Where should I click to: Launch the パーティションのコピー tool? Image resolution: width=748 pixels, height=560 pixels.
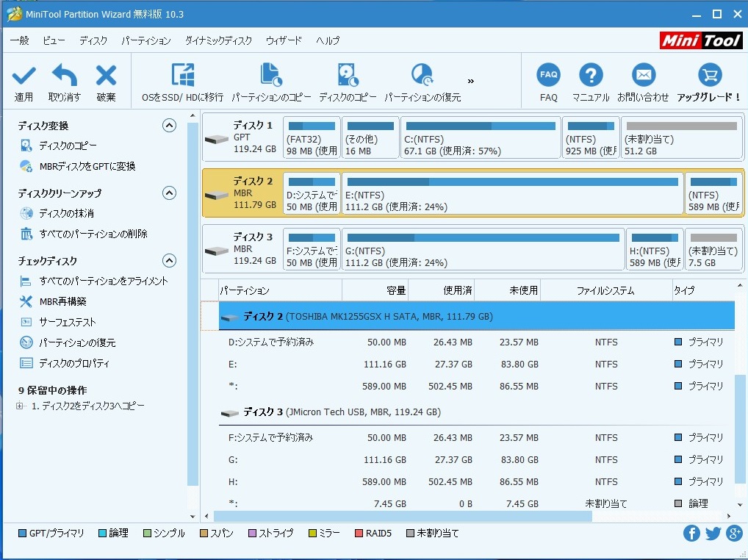[x=271, y=76]
